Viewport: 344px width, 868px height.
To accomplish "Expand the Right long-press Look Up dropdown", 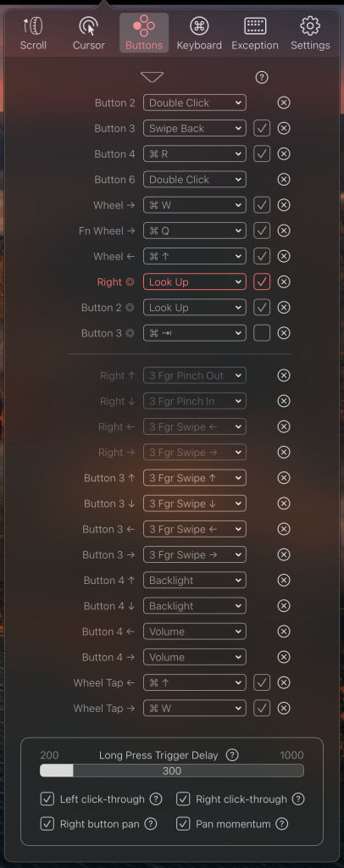I will (x=195, y=281).
